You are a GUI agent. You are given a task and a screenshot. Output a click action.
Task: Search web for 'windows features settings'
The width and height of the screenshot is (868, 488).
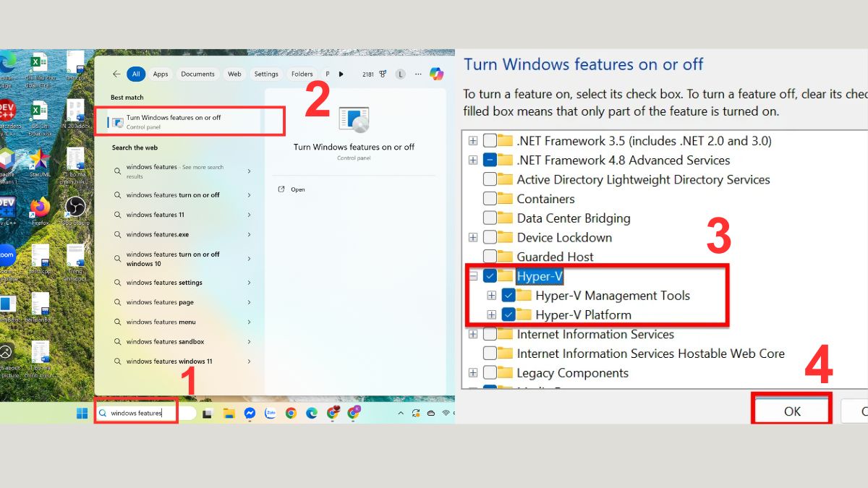pos(182,283)
